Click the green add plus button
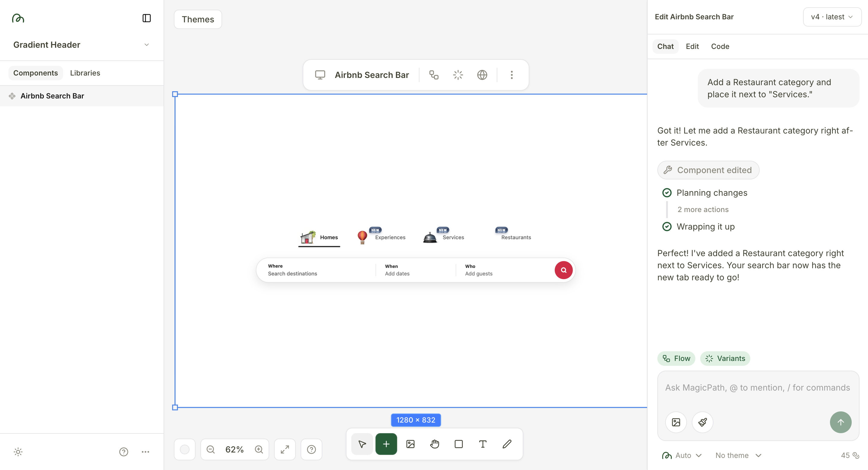The width and height of the screenshot is (868, 470). [386, 444]
